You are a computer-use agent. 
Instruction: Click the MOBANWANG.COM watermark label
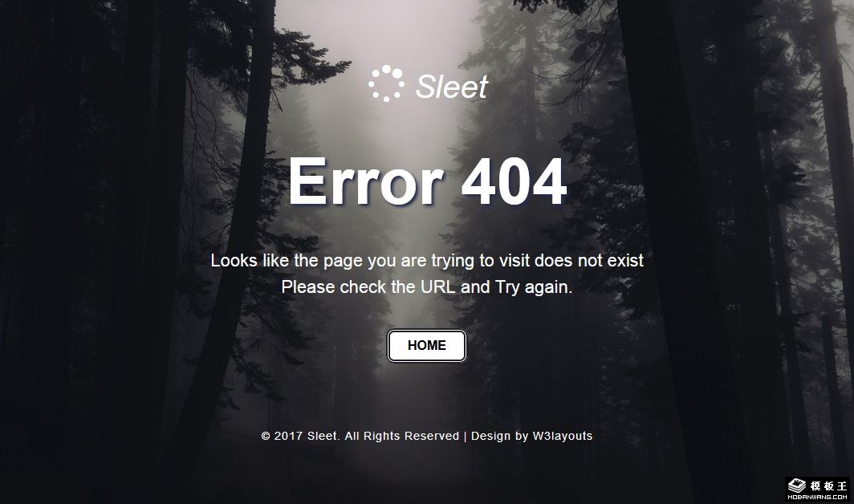coord(818,497)
